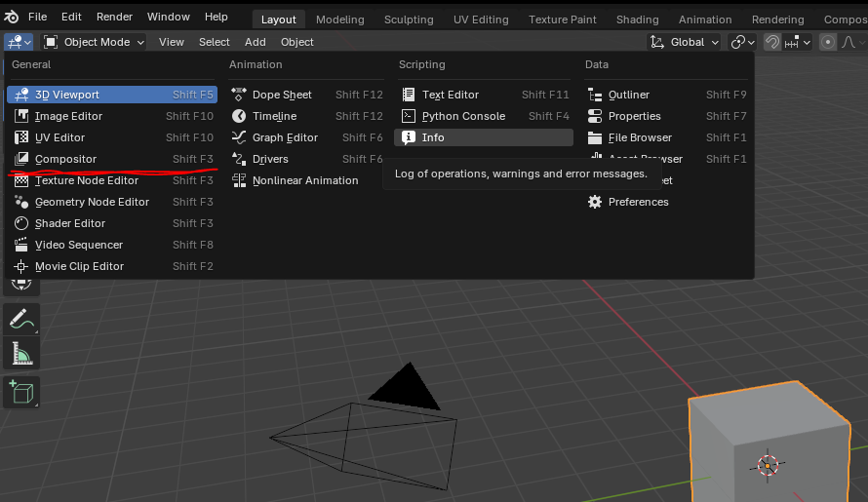Open the Object menu in viewport header
This screenshot has height=502, width=868.
point(296,42)
